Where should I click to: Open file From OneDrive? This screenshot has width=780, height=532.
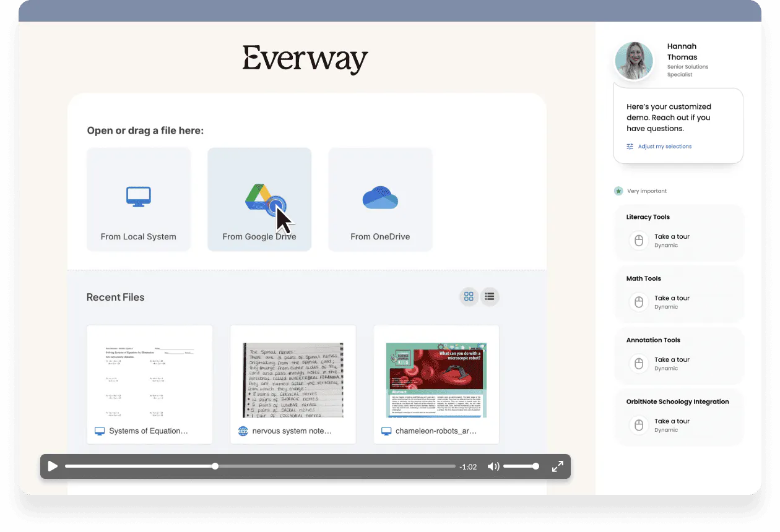coord(380,199)
